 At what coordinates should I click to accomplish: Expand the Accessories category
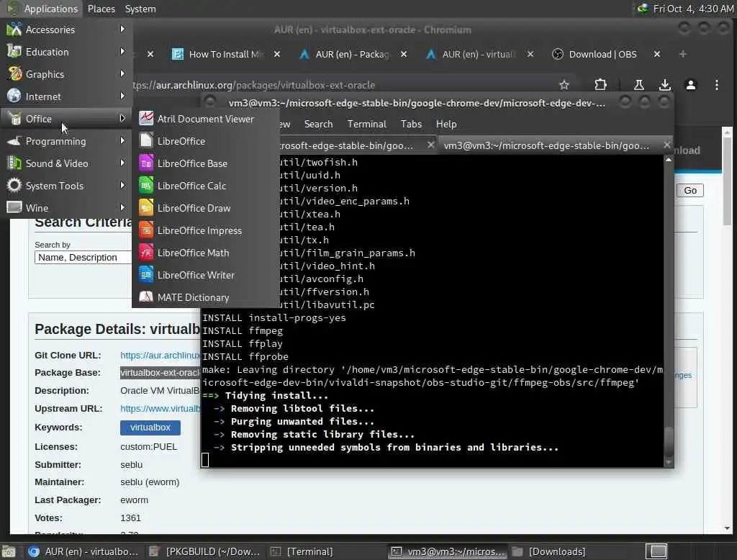point(66,30)
